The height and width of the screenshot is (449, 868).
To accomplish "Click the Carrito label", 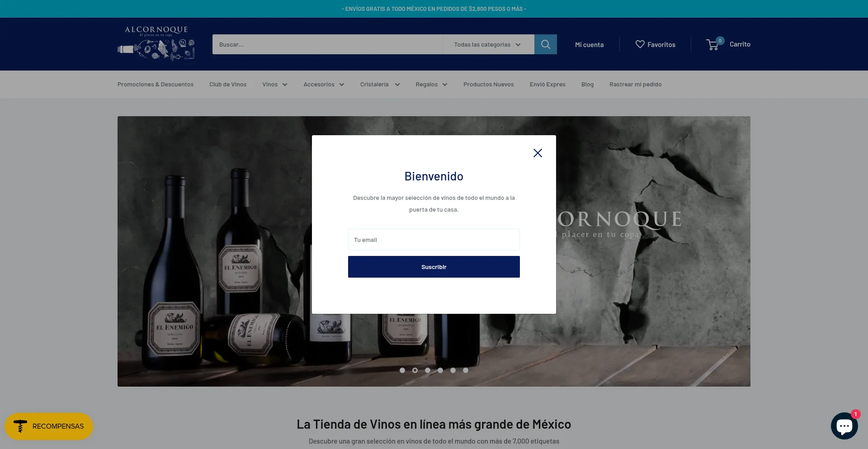I will coord(740,44).
